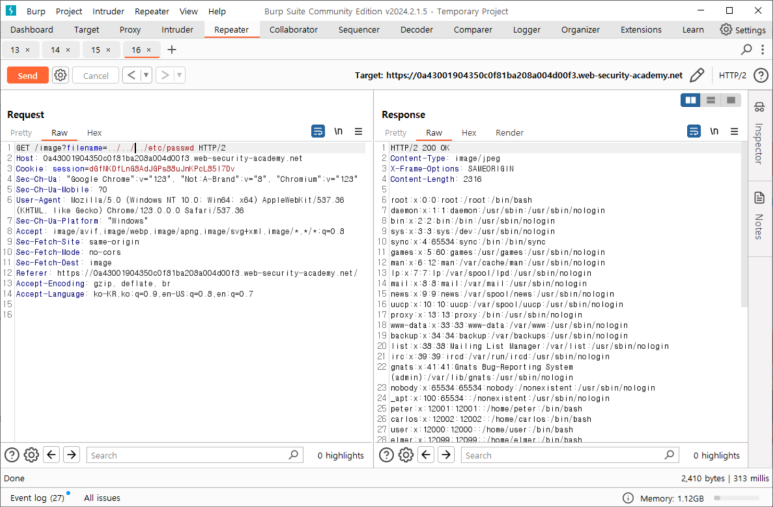Jump to next match in Response search
Screen dimensions: 773x507
(446, 454)
